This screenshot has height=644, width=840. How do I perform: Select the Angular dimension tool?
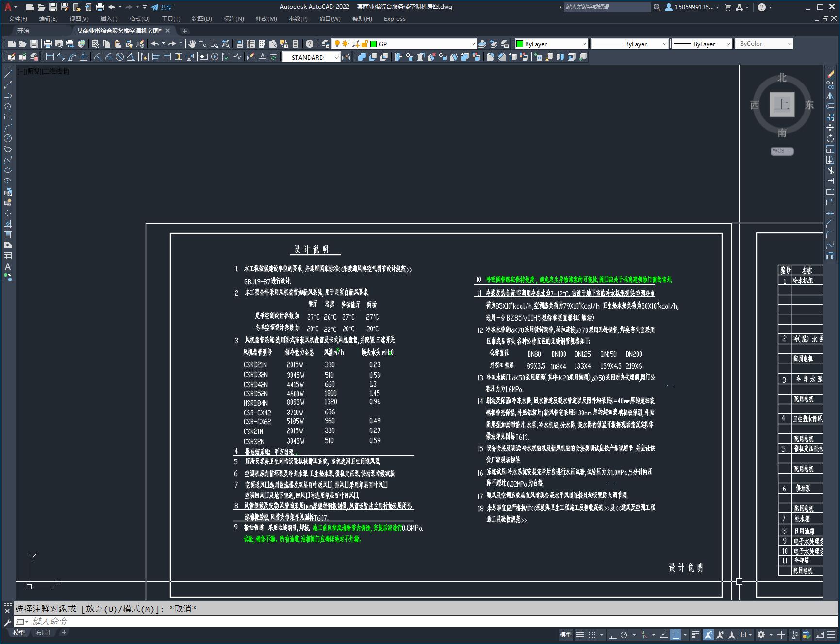tap(131, 57)
